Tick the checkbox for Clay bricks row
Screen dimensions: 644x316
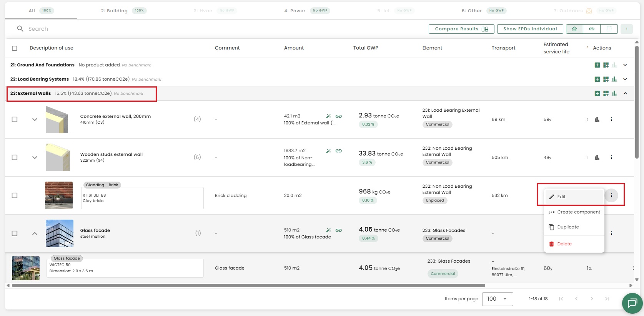click(15, 195)
